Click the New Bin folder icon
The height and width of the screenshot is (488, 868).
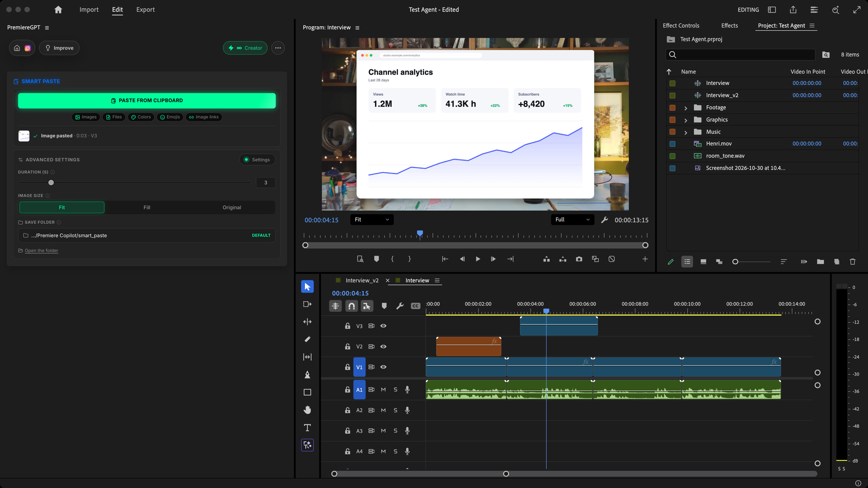820,262
